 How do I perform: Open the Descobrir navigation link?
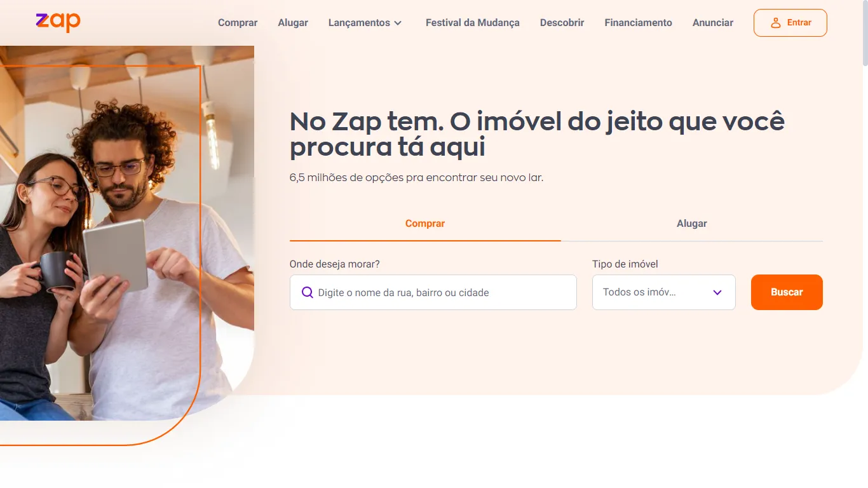tap(562, 23)
